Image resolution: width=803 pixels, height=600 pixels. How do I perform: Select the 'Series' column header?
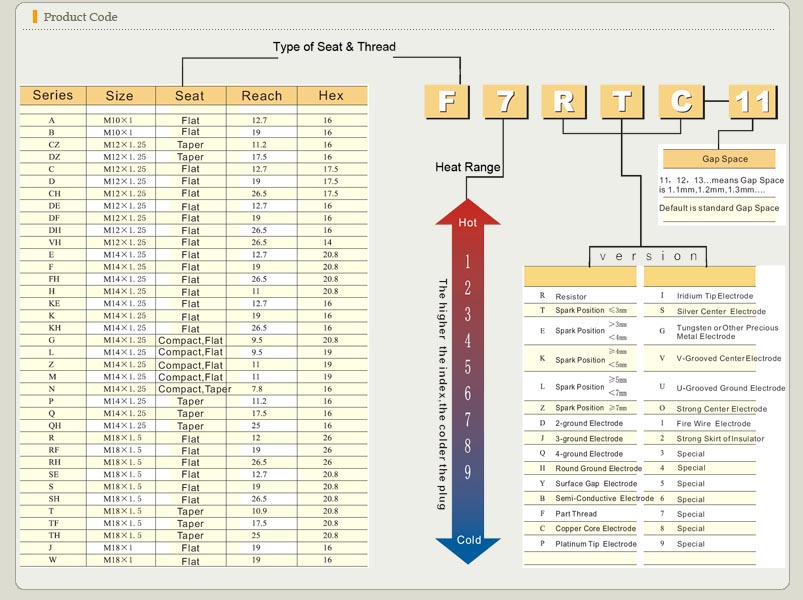[53, 95]
